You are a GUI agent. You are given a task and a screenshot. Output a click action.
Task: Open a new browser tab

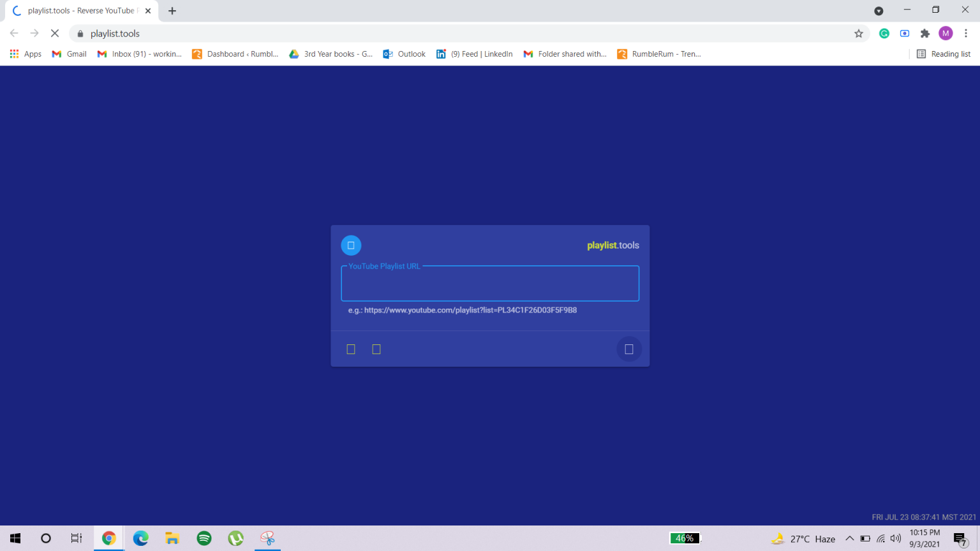tap(172, 11)
